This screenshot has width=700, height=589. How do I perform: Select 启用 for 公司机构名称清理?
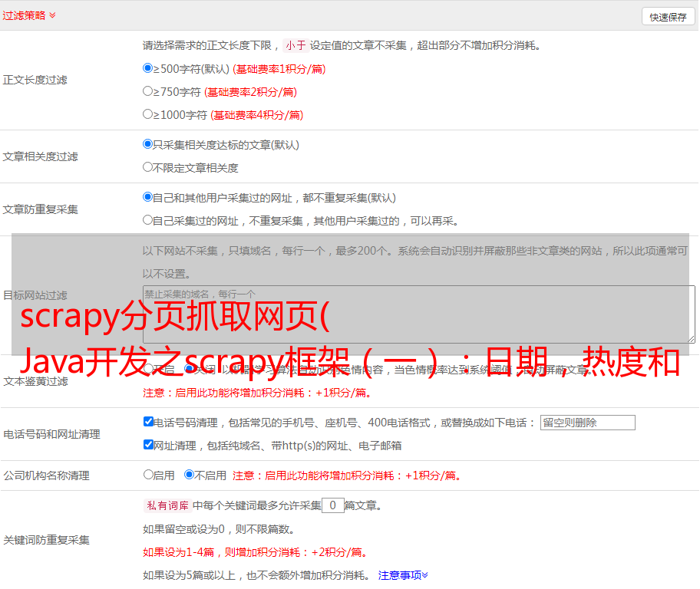pyautogui.click(x=148, y=475)
